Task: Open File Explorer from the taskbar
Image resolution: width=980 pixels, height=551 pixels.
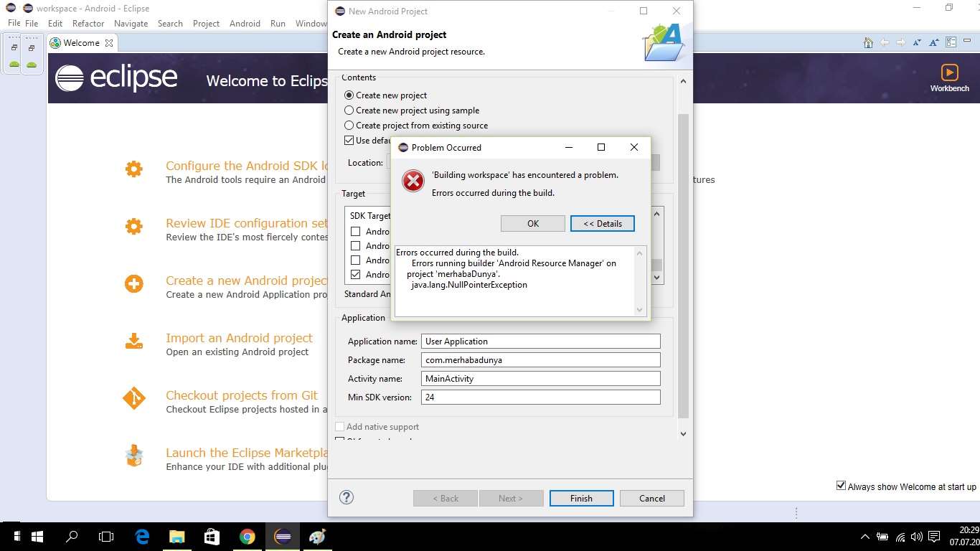Action: (176, 536)
